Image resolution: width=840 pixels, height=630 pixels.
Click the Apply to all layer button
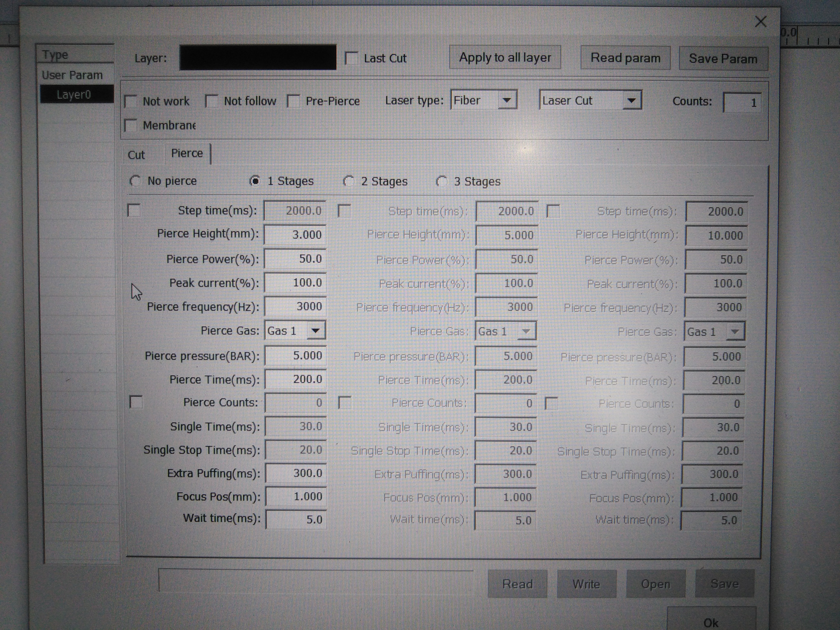coord(505,58)
